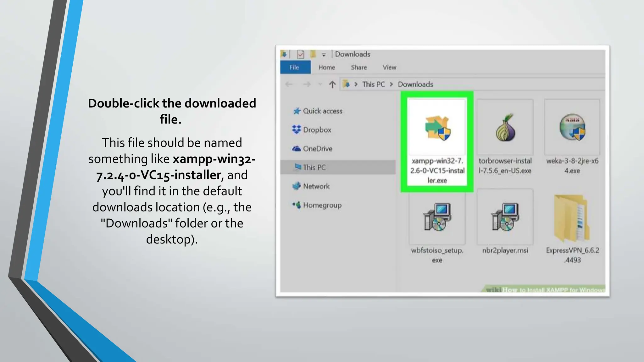This screenshot has width=644, height=362.
Task: Click the Quick access star icon
Action: (297, 111)
